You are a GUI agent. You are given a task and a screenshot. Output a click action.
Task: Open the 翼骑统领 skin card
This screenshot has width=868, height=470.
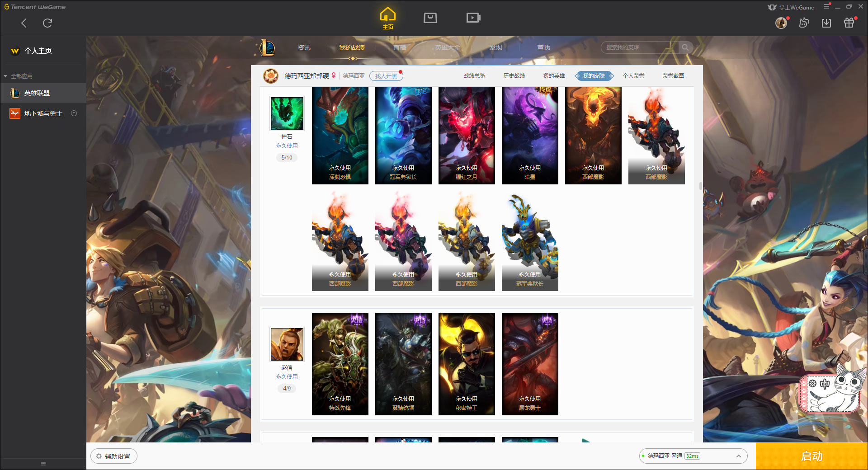coord(403,364)
